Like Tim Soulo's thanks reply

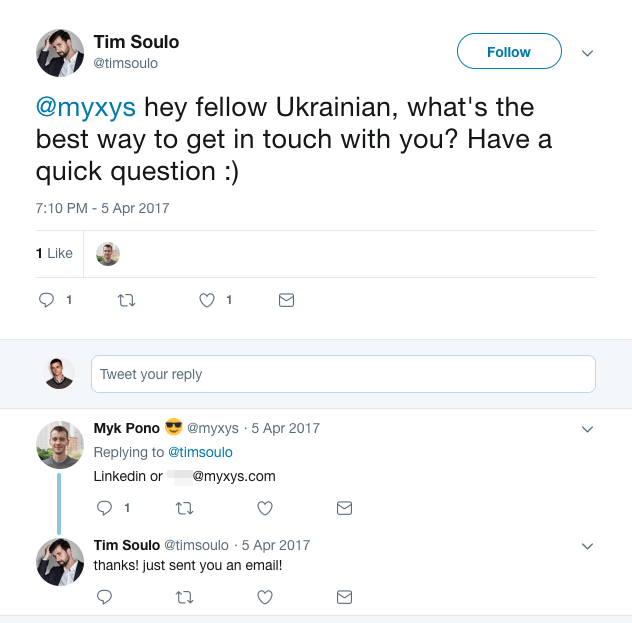point(265,597)
